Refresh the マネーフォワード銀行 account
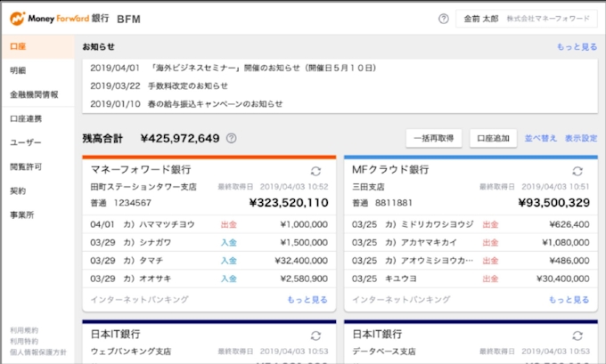Image resolution: width=606 pixels, height=364 pixels. (x=315, y=171)
